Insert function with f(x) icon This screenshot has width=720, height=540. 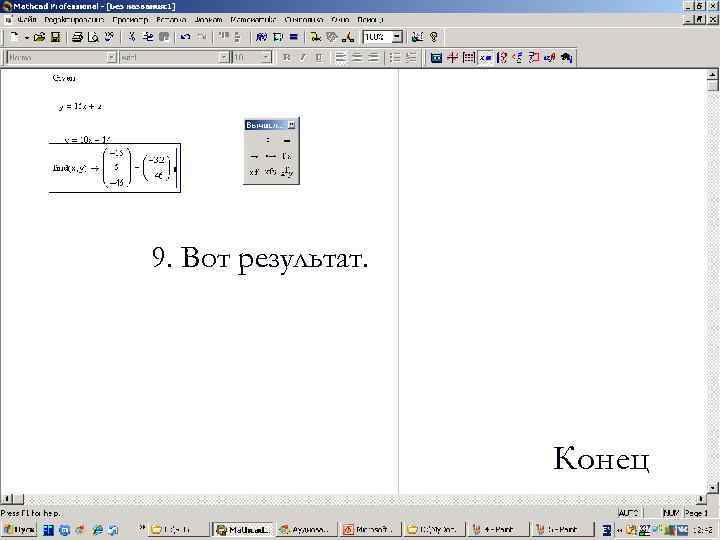[x=261, y=37]
